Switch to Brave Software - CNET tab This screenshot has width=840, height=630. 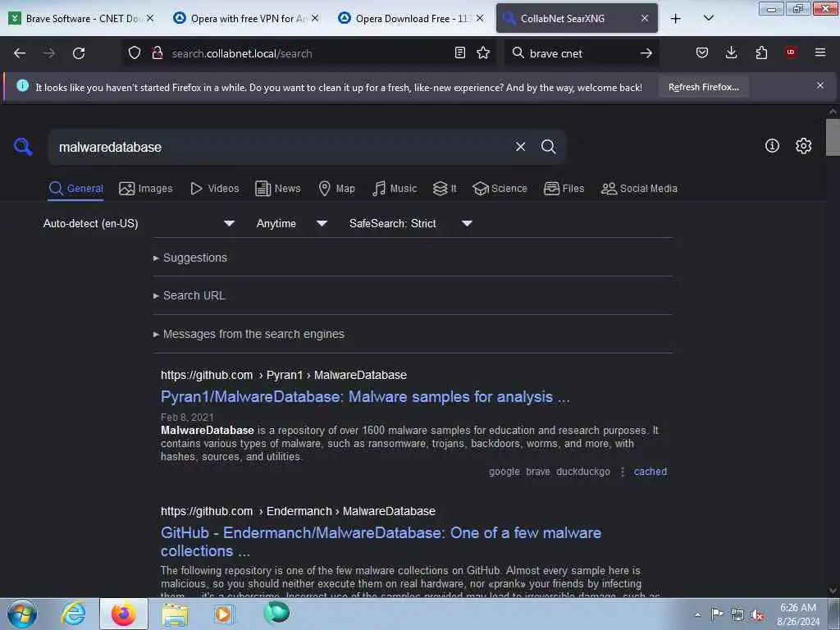pos(82,18)
